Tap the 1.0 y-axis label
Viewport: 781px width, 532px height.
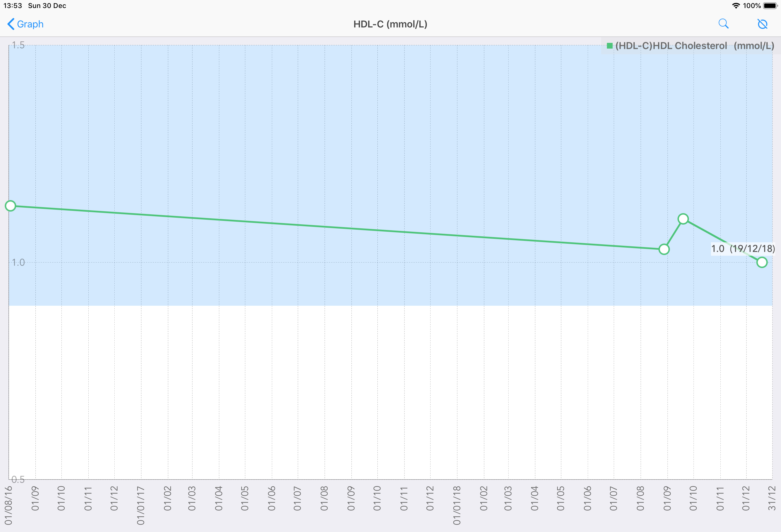[x=18, y=262]
